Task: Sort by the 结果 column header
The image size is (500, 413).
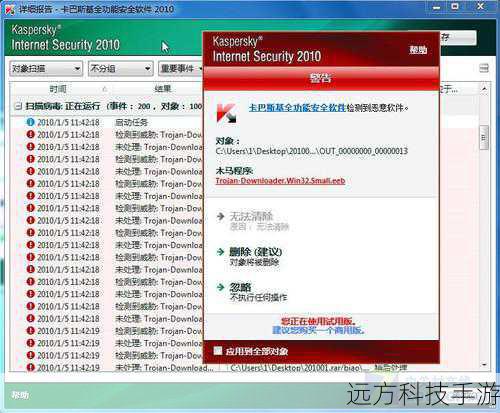Action: coord(163,89)
